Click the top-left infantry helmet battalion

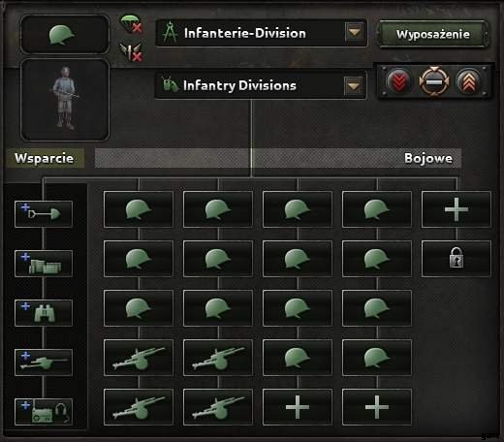tap(139, 209)
